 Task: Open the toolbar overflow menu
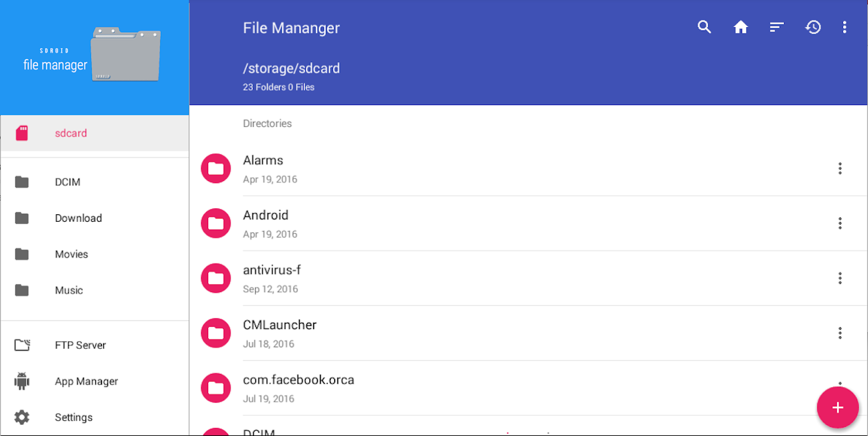click(x=844, y=27)
